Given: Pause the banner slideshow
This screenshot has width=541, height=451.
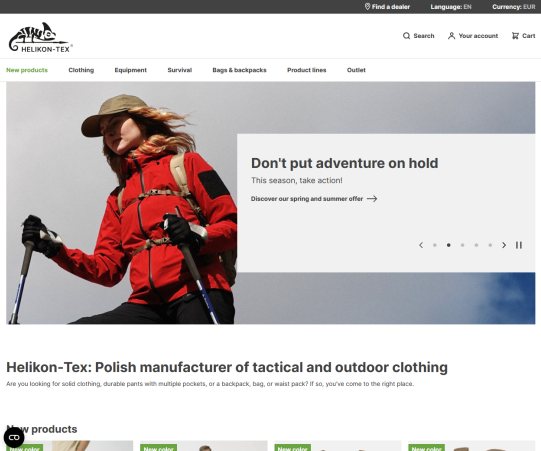Looking at the screenshot, I should tap(519, 245).
